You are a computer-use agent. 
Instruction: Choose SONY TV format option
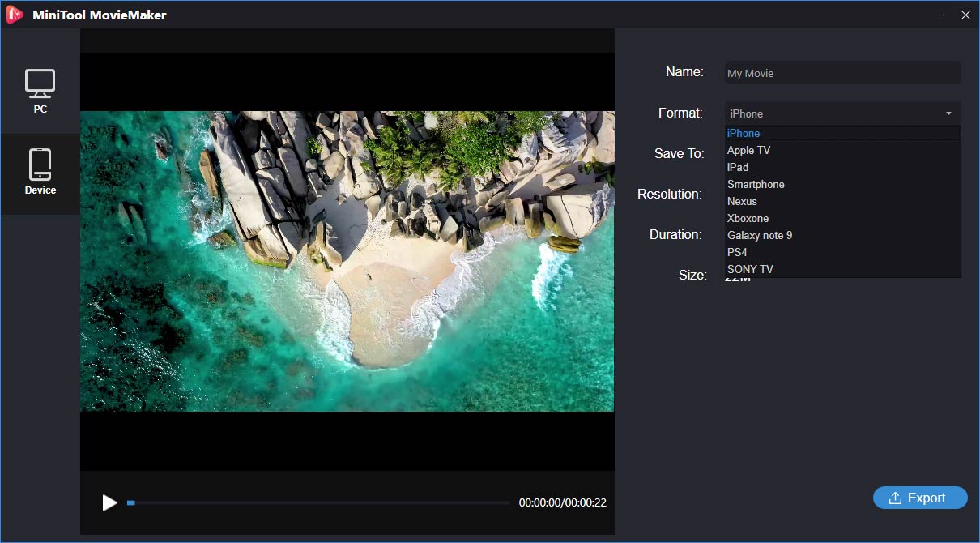pyautogui.click(x=842, y=269)
